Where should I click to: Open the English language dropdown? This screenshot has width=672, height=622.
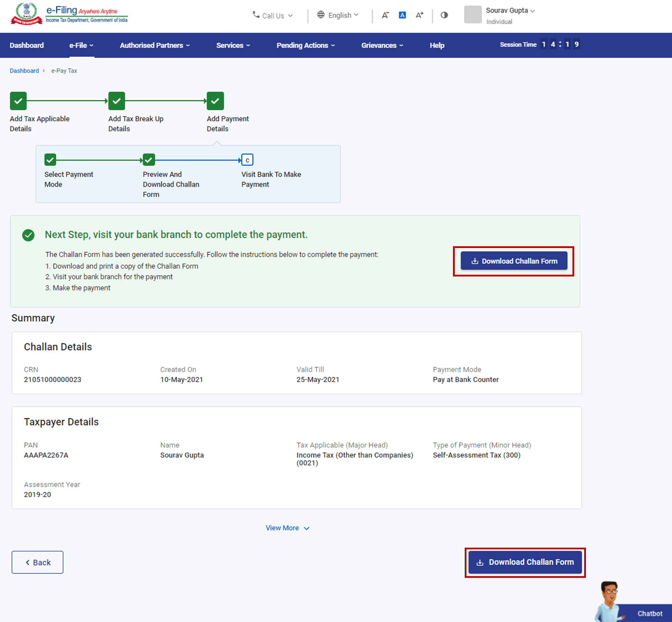(x=340, y=15)
